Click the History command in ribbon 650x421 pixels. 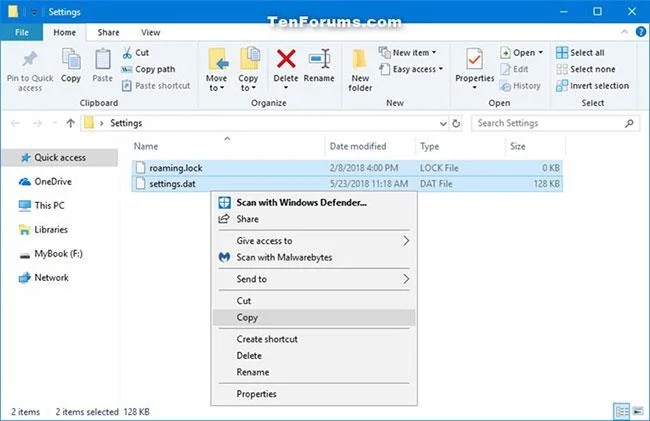tap(520, 86)
